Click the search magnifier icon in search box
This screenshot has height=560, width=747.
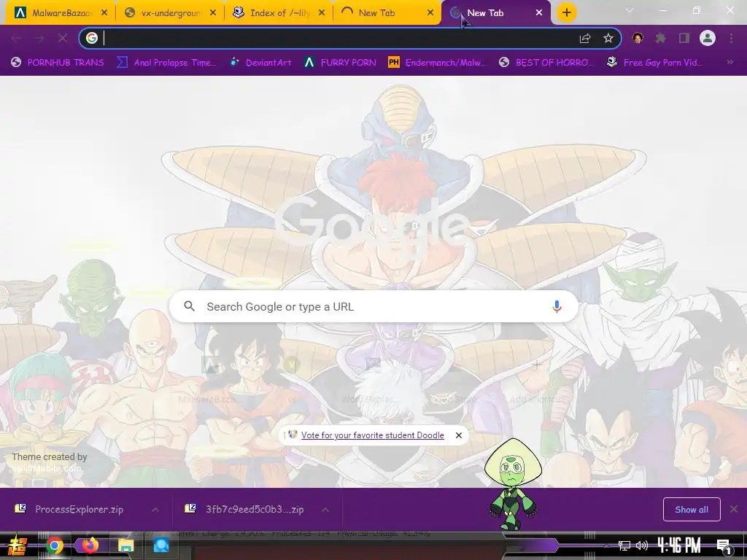point(189,306)
